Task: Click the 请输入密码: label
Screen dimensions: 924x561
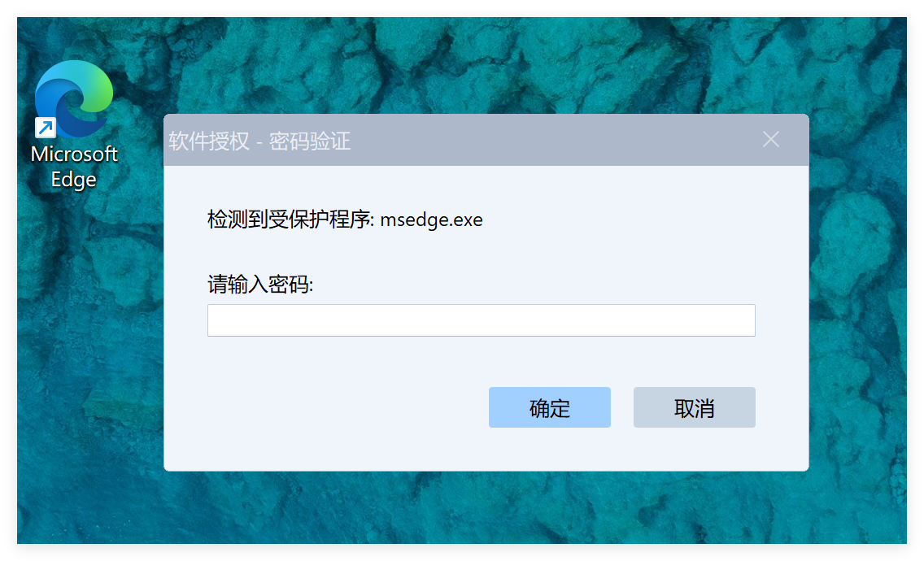Action: pyautogui.click(x=260, y=285)
